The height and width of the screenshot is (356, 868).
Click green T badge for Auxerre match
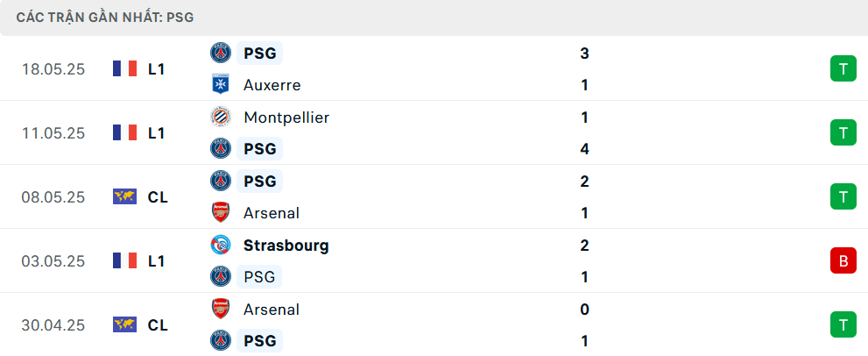[x=843, y=68]
